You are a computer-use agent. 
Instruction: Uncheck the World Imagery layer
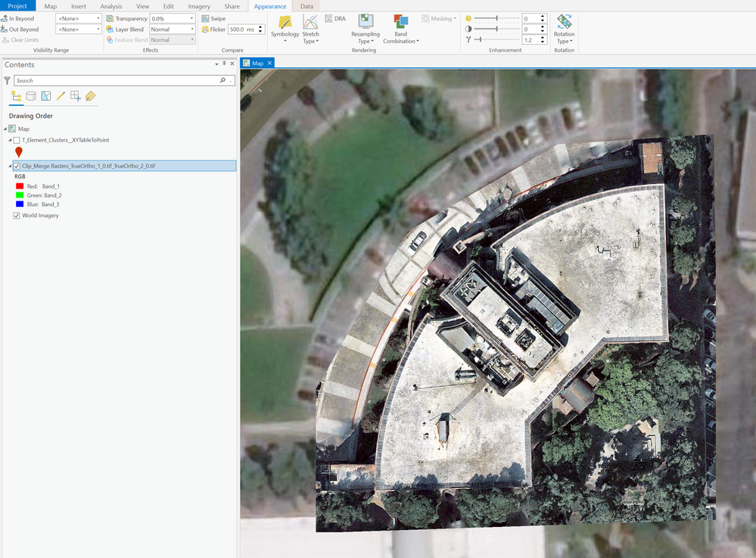point(17,215)
